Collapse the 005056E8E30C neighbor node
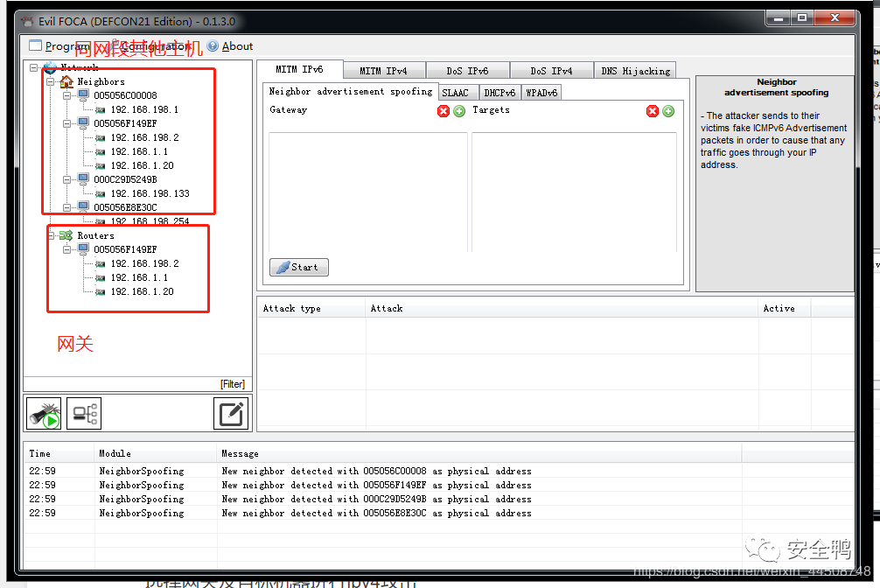 coord(66,207)
